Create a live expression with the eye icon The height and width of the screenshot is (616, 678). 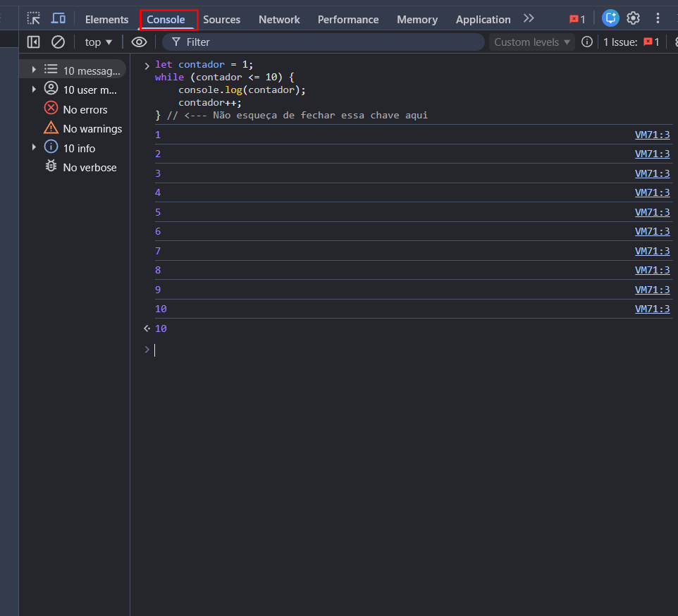click(x=139, y=42)
